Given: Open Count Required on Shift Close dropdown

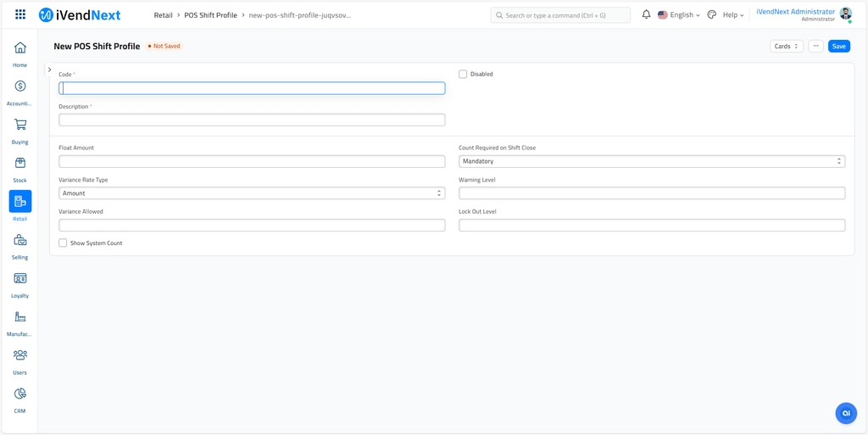Looking at the screenshot, I should tap(651, 161).
